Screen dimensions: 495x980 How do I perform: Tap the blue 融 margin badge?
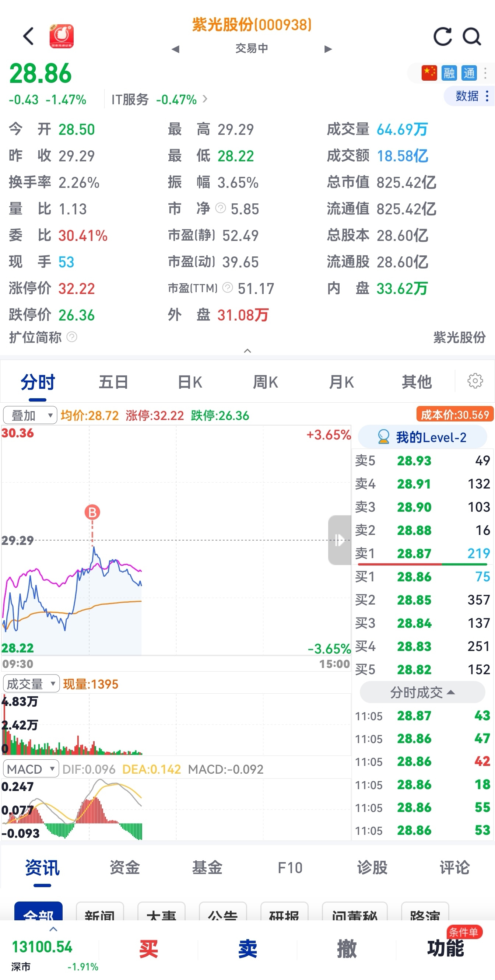449,73
